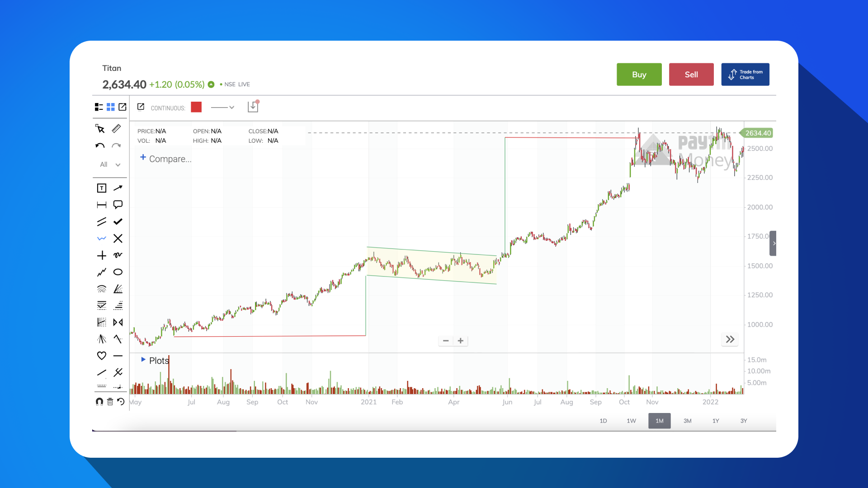Undo the last chart action
868x488 pixels.
[x=99, y=145]
